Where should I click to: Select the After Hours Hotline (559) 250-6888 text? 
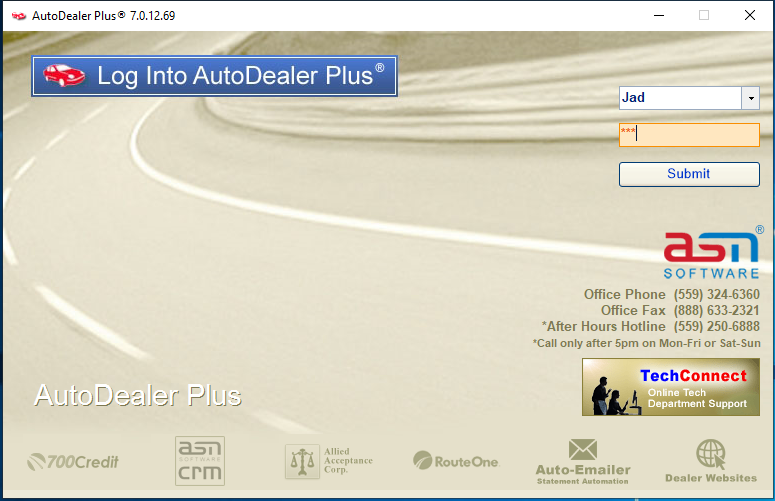coord(650,327)
